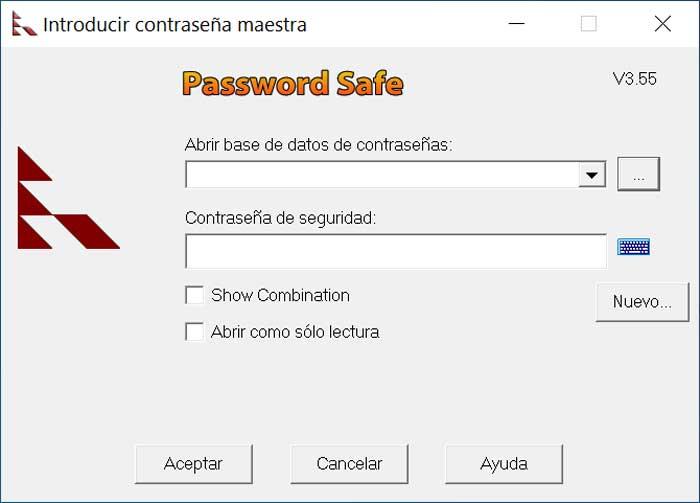Enable the Show Combination checkbox
Viewport: 700px width, 503px height.
coord(195,295)
